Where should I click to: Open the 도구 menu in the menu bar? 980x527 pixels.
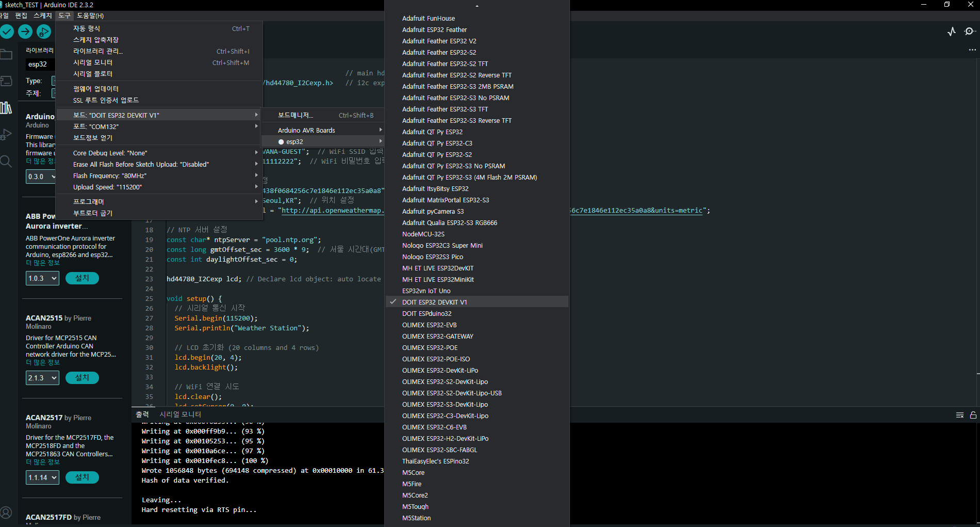[64, 16]
